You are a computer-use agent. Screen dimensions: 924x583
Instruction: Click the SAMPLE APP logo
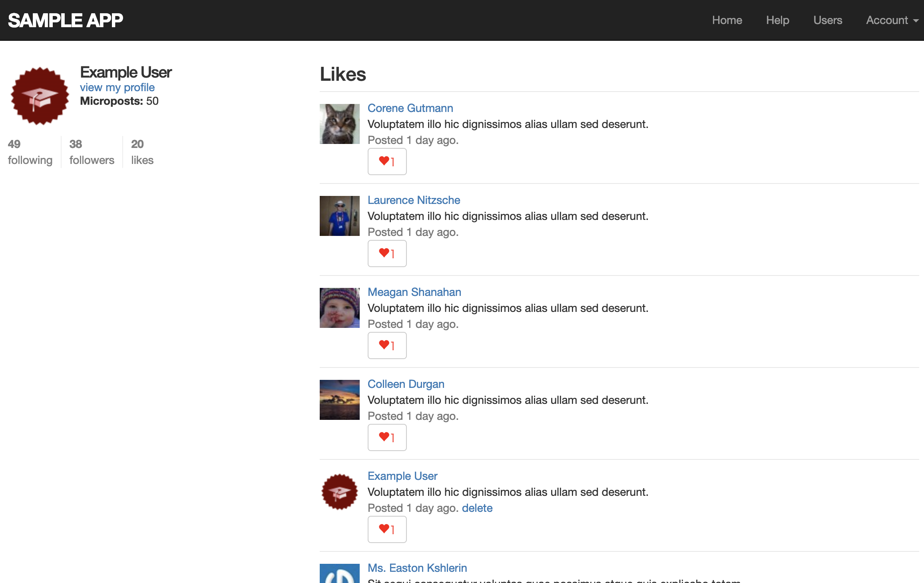[x=66, y=20]
